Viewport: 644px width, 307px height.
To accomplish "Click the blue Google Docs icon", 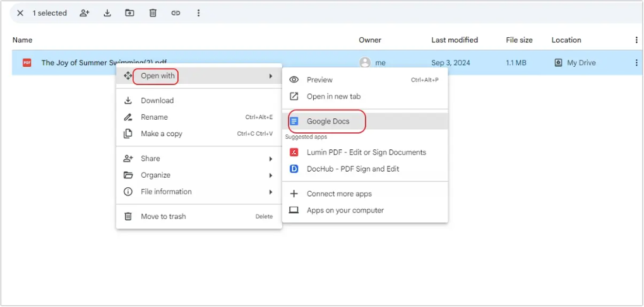I will [294, 121].
